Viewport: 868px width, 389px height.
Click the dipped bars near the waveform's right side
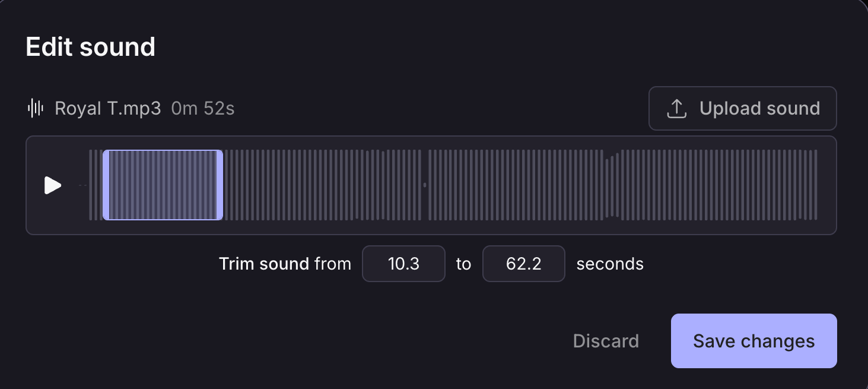click(612, 185)
